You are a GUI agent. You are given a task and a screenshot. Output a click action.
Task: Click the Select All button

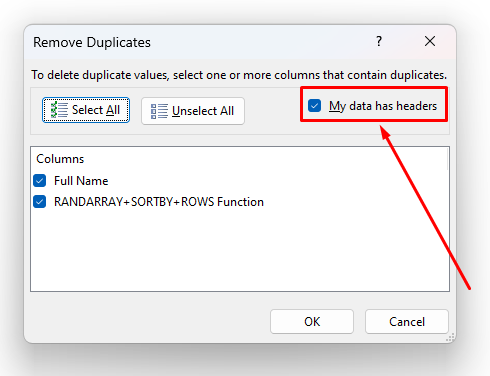click(x=86, y=110)
